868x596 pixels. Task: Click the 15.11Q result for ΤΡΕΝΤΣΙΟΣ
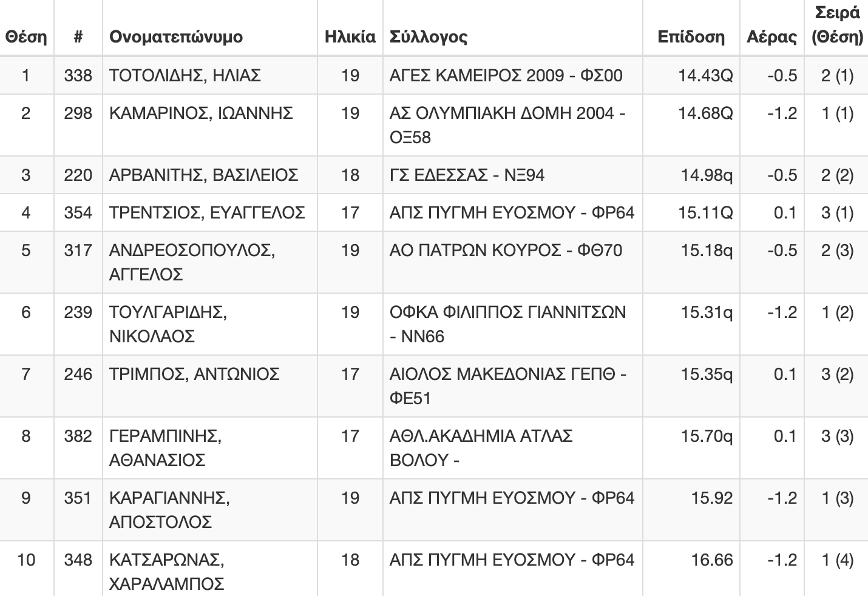click(705, 212)
